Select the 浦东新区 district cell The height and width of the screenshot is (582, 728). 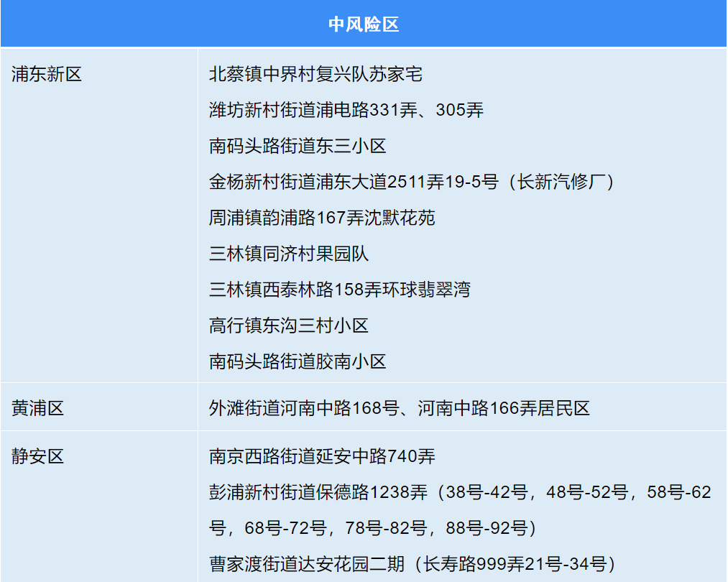[x=47, y=74]
